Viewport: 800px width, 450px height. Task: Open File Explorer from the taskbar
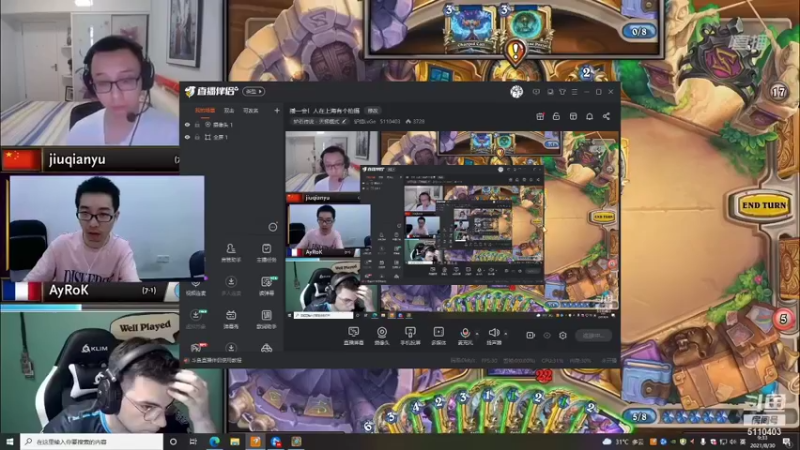[235, 441]
